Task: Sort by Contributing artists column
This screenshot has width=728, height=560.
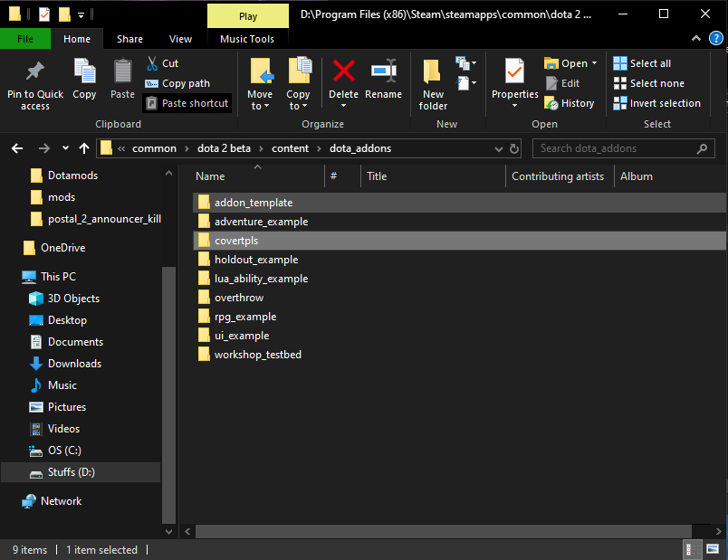Action: (560, 176)
